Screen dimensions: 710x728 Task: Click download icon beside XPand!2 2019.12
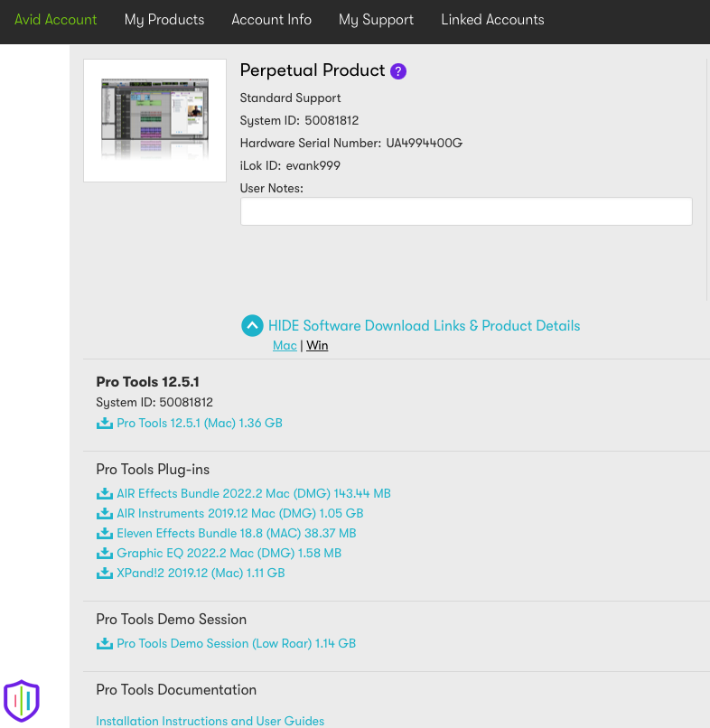pyautogui.click(x=105, y=574)
